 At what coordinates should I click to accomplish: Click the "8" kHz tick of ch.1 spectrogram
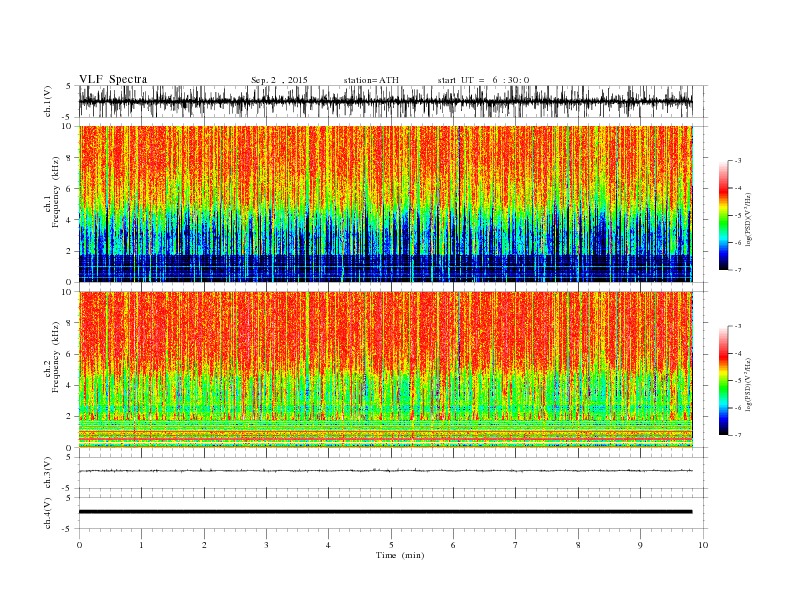(69, 158)
